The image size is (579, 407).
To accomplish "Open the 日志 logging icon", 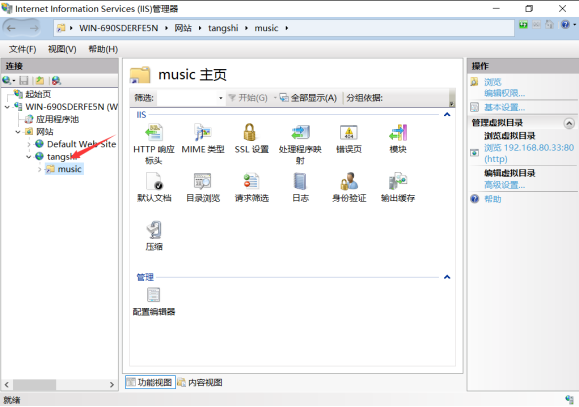I will 300,187.
